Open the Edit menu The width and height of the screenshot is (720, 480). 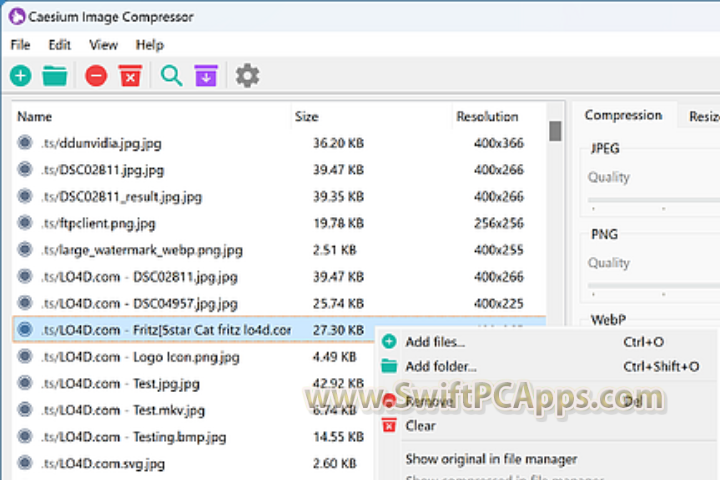(60, 45)
